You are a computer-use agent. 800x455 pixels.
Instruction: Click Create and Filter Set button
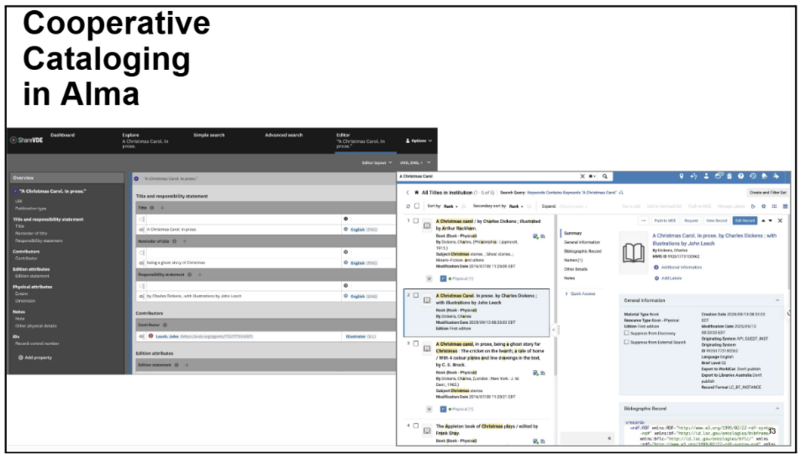[x=768, y=191]
